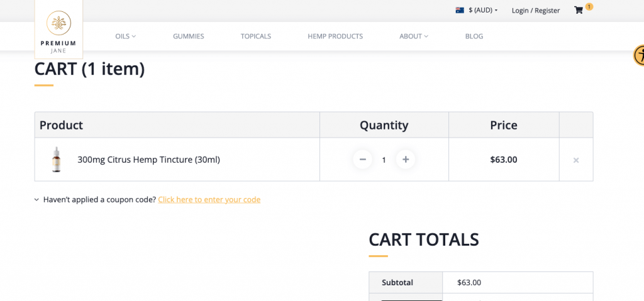The width and height of the screenshot is (644, 301).
Task: Click the Price column header
Action: pos(504,125)
